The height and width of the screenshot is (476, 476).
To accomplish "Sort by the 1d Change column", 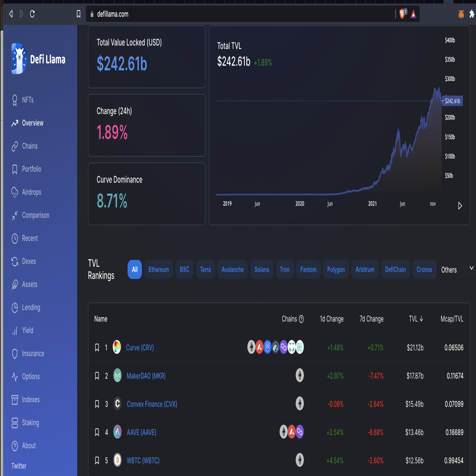I will click(332, 319).
